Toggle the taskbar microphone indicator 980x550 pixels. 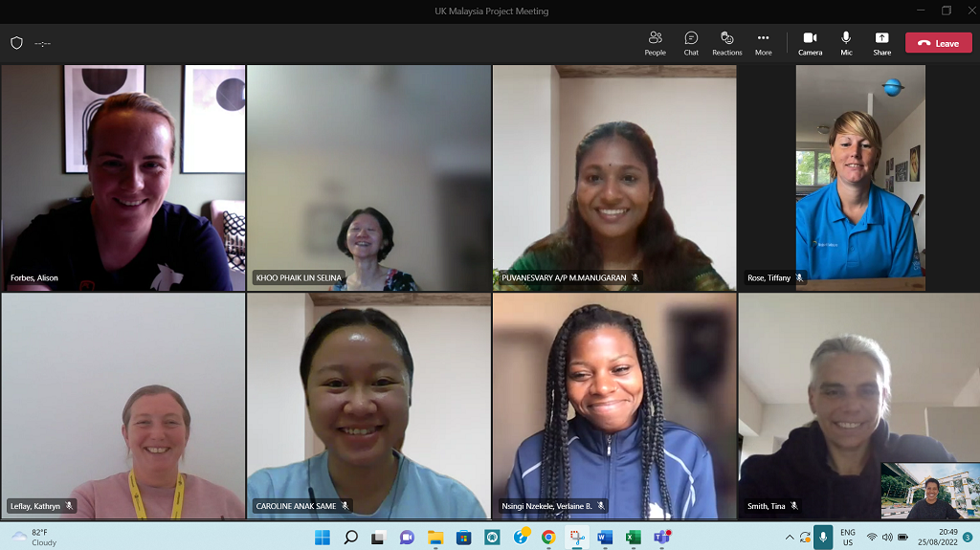pos(822,538)
